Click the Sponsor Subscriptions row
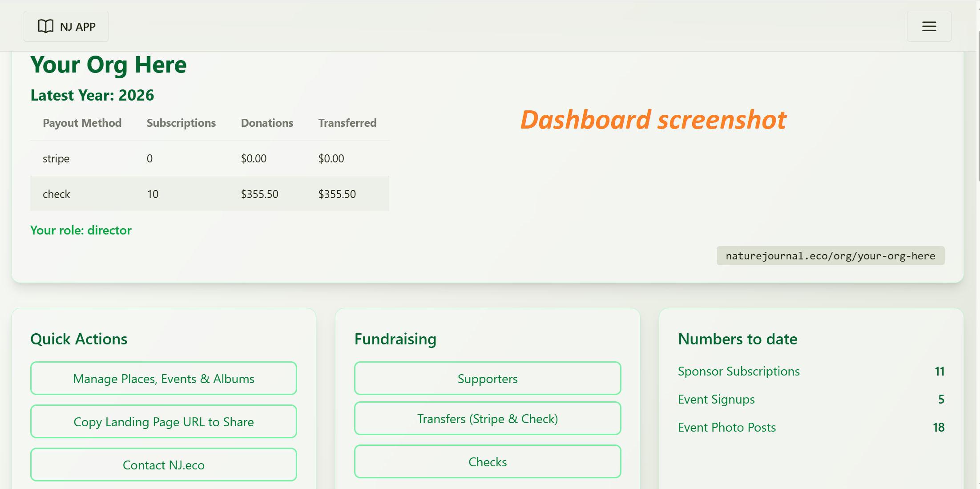The height and width of the screenshot is (489, 980). click(x=738, y=371)
